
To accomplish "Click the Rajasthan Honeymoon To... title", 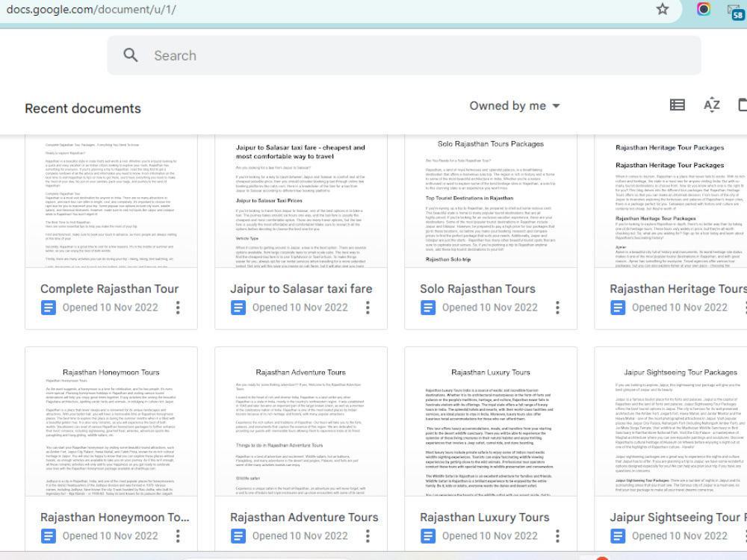I will [x=115, y=517].
